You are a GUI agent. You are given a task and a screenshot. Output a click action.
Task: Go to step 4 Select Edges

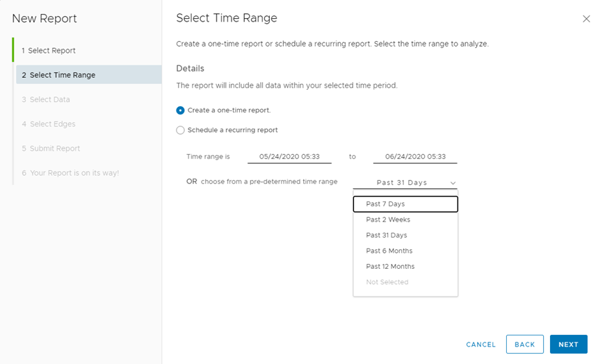pos(49,124)
